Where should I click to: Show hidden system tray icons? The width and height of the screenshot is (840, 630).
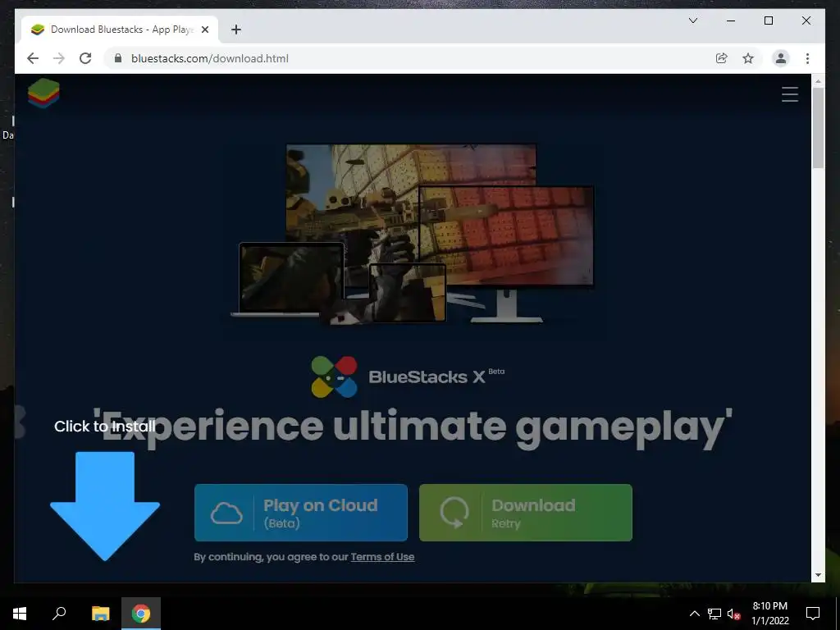click(x=694, y=614)
